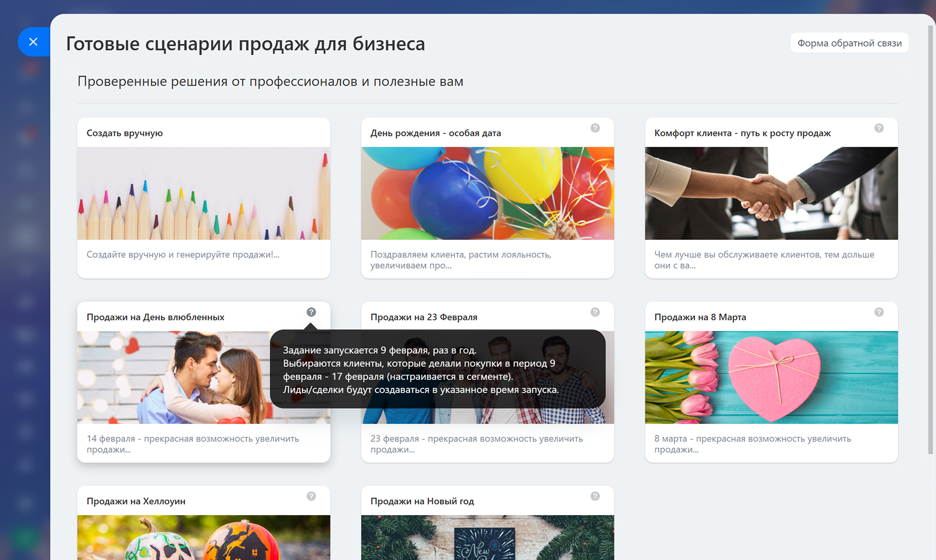Click Продажи на День влюбленных title
Image resolution: width=936 pixels, height=560 pixels.
click(155, 317)
